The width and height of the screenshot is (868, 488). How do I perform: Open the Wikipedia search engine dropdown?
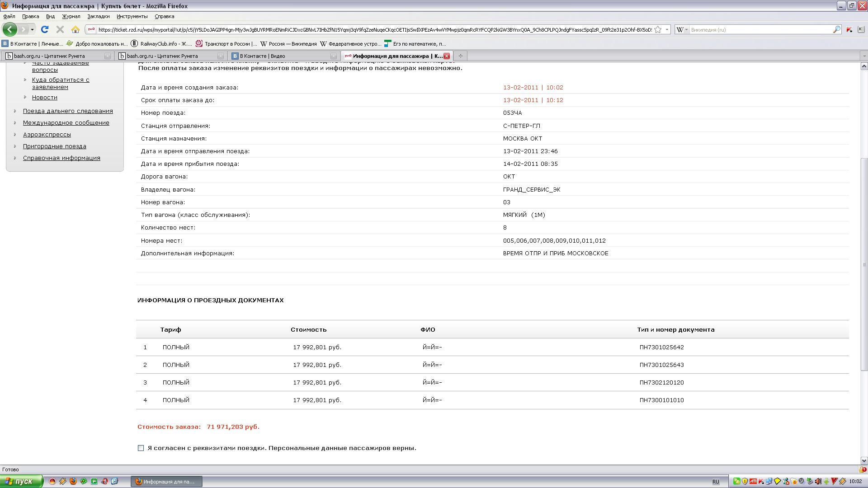[x=682, y=29]
